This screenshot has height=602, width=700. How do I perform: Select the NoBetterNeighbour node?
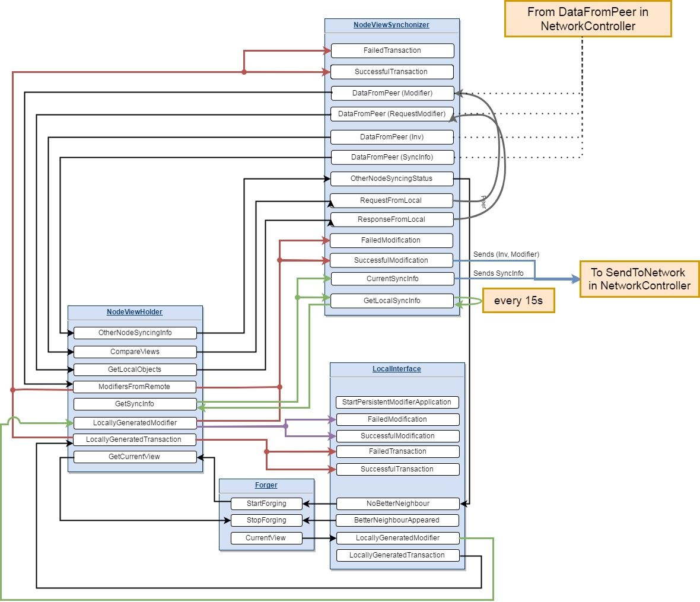pos(397,503)
